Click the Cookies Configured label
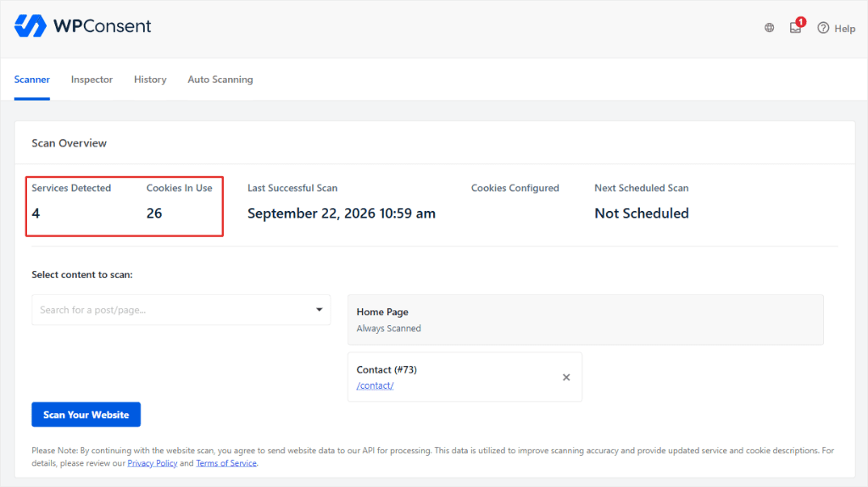868x487 pixels. point(515,188)
